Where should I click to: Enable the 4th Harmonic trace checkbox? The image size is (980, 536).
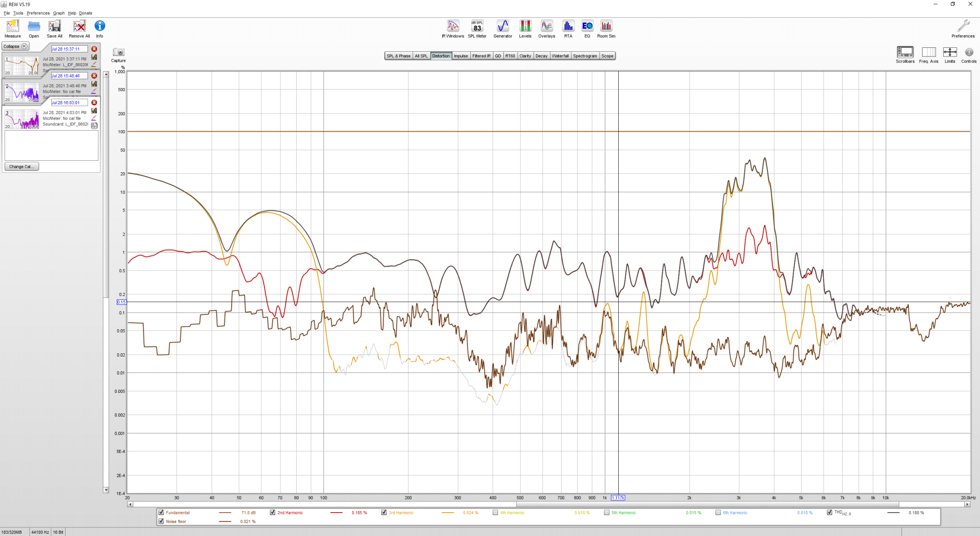tap(496, 513)
